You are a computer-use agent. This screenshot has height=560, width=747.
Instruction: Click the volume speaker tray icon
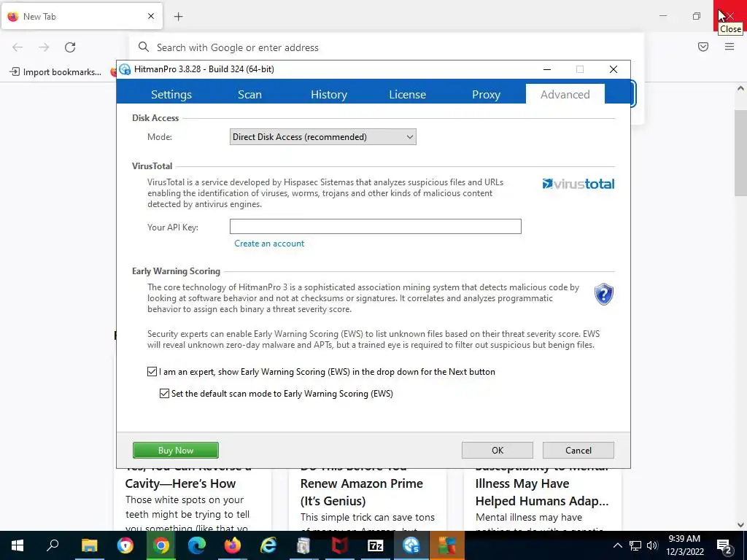tap(652, 545)
